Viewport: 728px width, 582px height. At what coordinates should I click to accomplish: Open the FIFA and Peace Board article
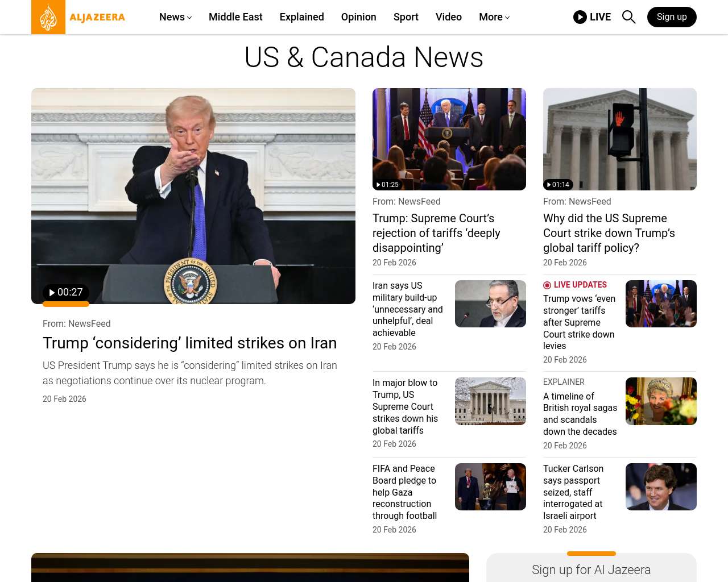pos(404,492)
